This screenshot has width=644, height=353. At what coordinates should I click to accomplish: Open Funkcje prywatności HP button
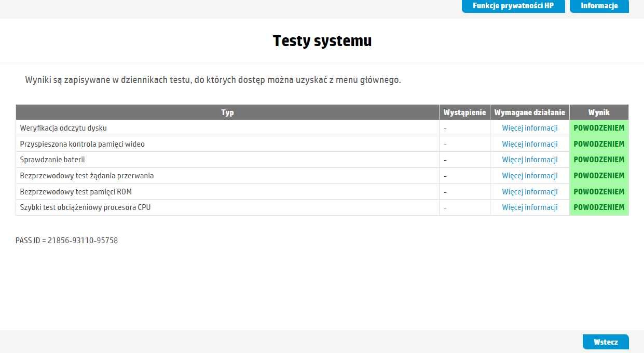point(513,6)
